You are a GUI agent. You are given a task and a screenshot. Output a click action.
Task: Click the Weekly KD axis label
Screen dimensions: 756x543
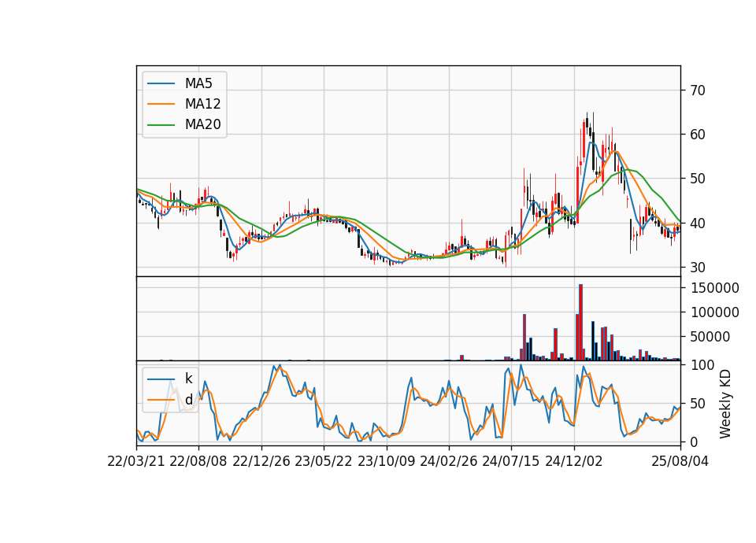(x=724, y=404)
